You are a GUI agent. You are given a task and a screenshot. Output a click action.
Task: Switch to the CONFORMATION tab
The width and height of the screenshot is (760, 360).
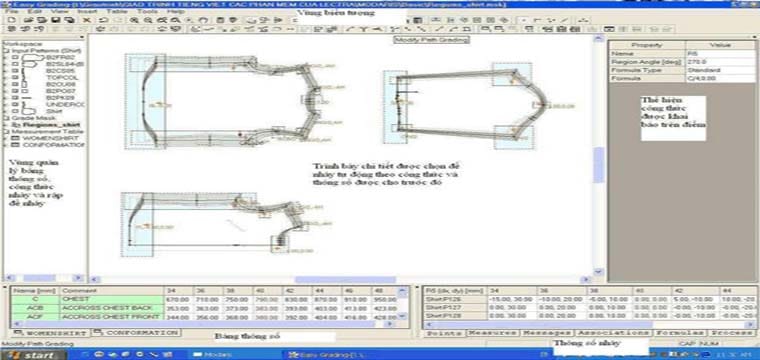[x=136, y=333]
